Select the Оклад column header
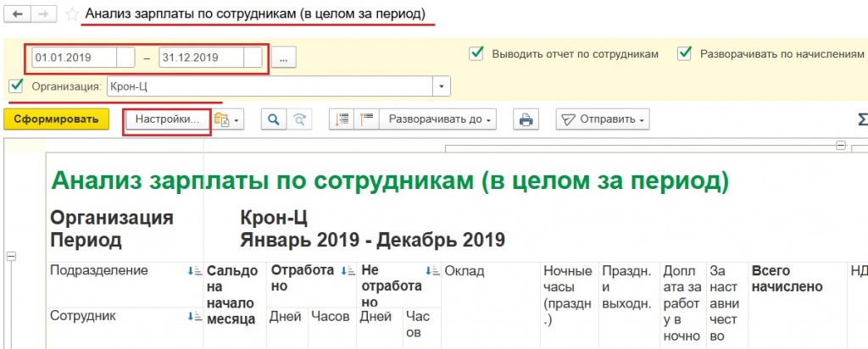 click(491, 306)
